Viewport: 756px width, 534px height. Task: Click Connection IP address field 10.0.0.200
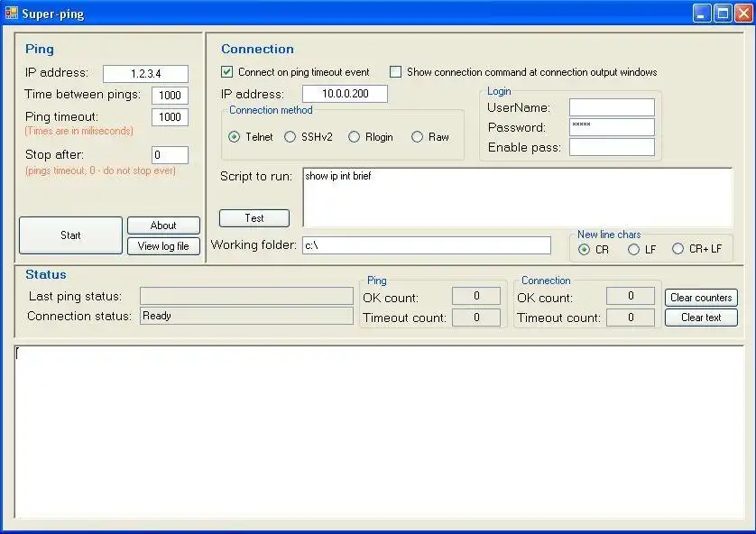pyautogui.click(x=345, y=94)
